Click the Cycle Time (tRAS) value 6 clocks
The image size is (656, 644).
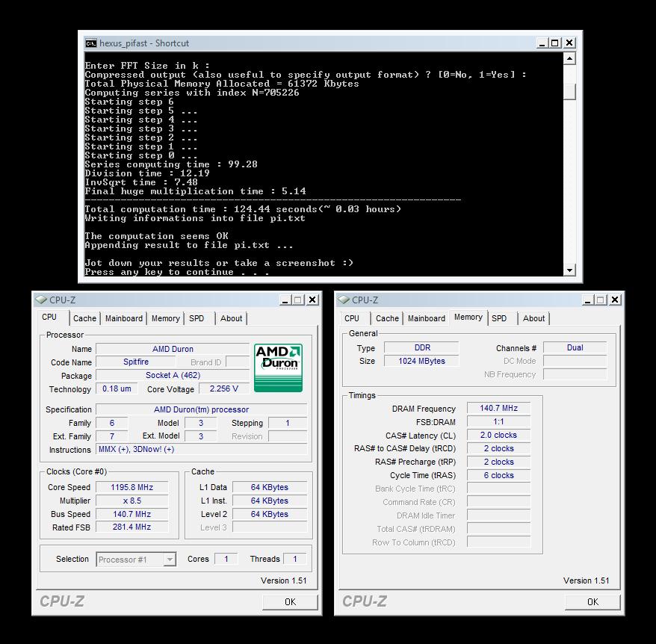coord(498,475)
